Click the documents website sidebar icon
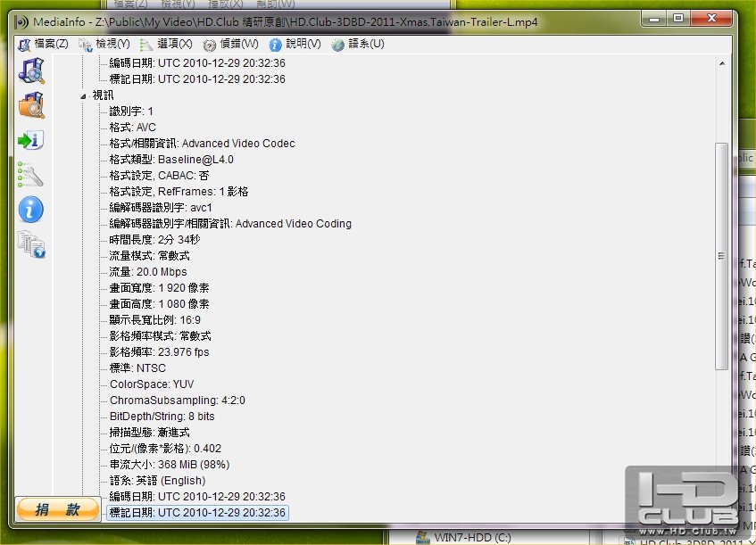Viewport: 756px width, 545px height. 31,244
